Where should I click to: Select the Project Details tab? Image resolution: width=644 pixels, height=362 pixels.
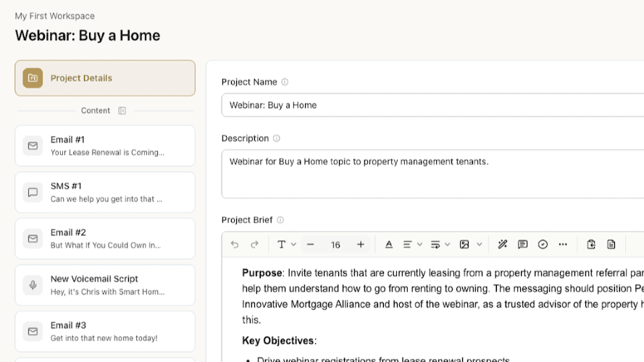click(x=105, y=78)
